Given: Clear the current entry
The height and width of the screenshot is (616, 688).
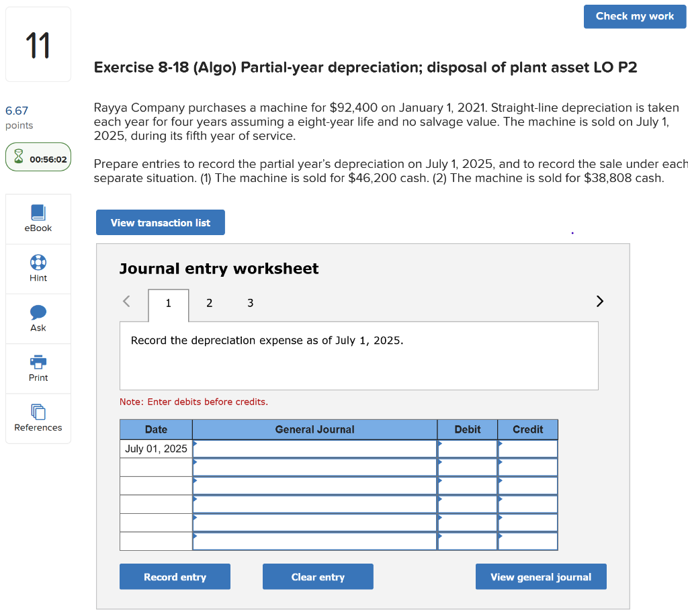Looking at the screenshot, I should (318, 576).
